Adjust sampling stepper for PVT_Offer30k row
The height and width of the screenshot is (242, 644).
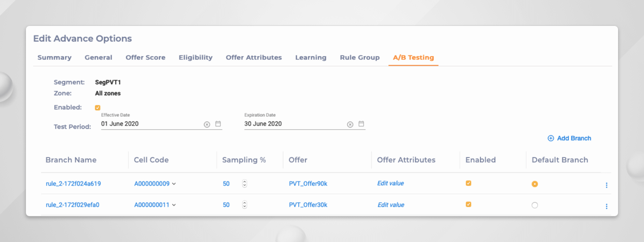tap(245, 205)
